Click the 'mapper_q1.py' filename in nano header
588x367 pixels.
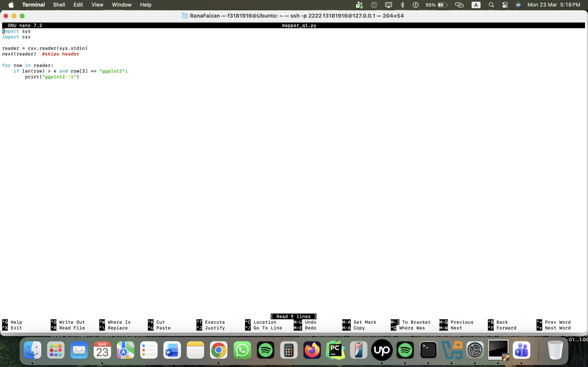[x=299, y=25]
